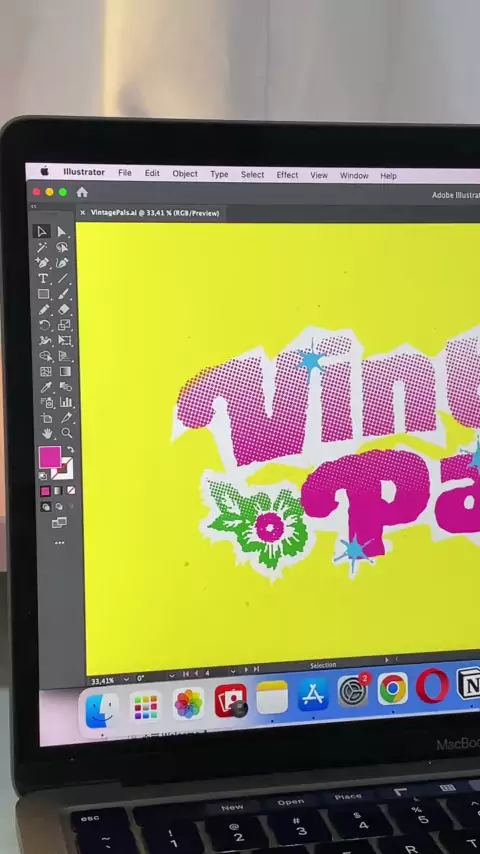This screenshot has width=480, height=854.
Task: Open the artboard number dropdown
Action: (x=233, y=672)
